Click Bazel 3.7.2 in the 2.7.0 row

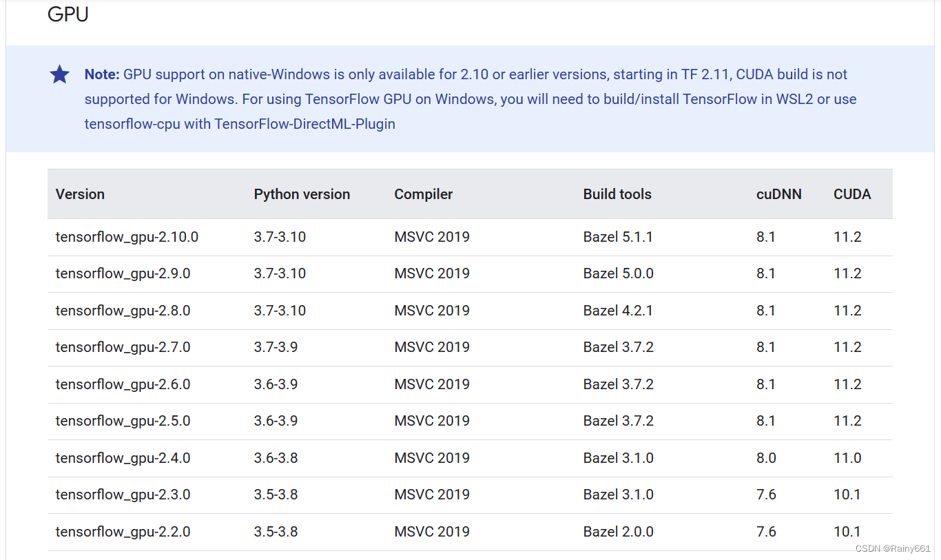coord(619,347)
